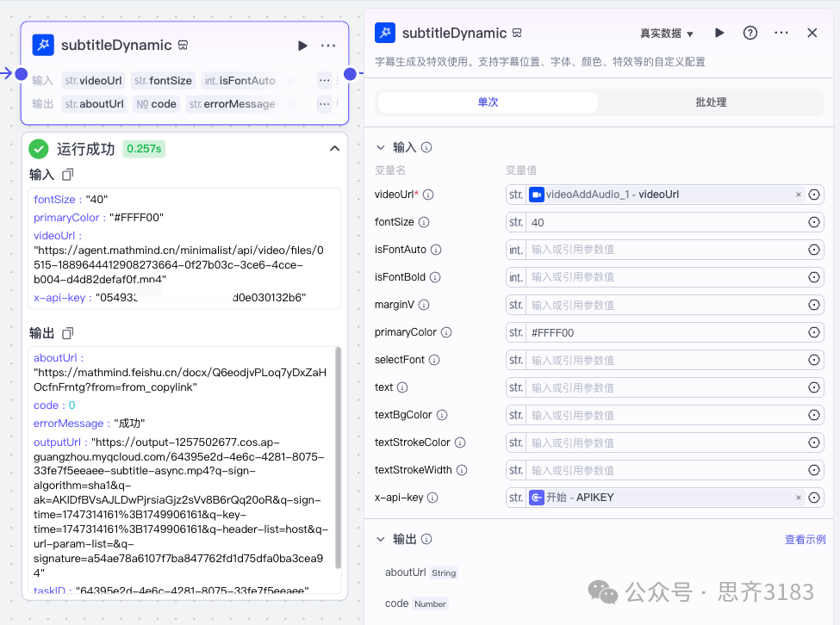This screenshot has width=840, height=625.
Task: Click the textStrokeWidth value input field
Action: (x=666, y=470)
